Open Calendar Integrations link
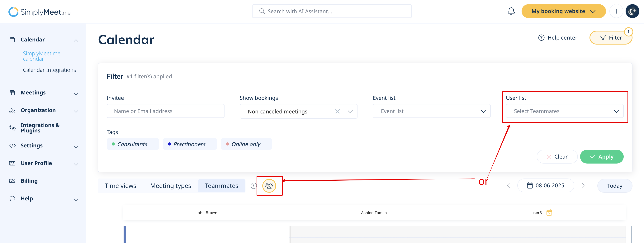Screen dimensions: 644x243 coord(49,70)
